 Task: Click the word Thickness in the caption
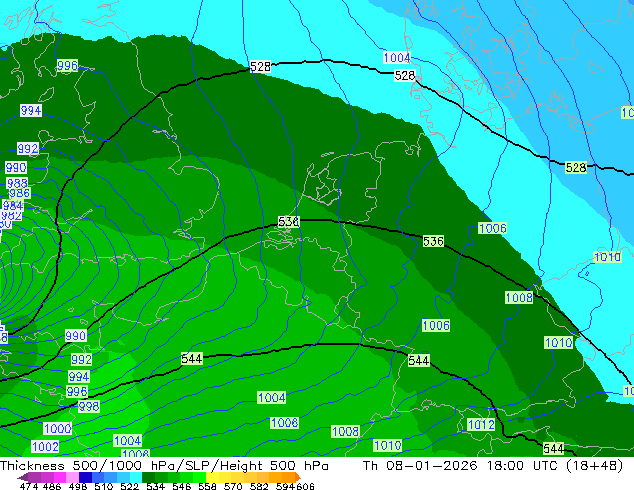(32, 466)
